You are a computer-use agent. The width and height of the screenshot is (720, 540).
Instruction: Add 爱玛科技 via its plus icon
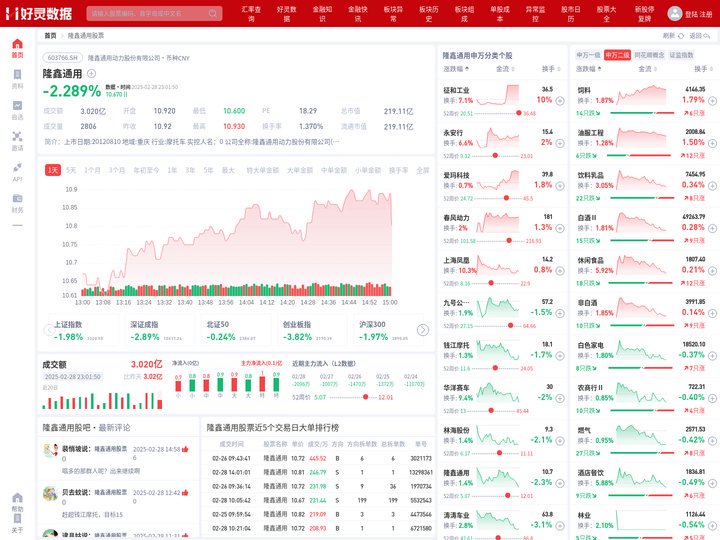pyautogui.click(x=560, y=186)
